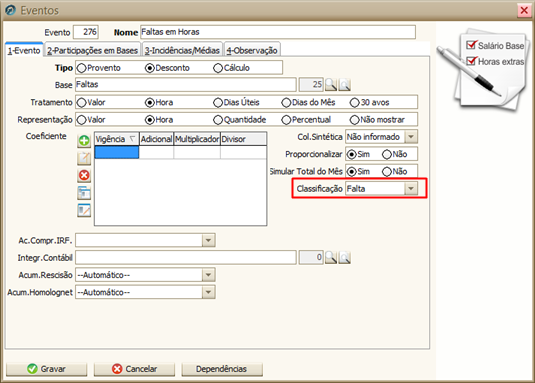Open Integr.Contábil search with first magnifier
535x383 pixels.
[331, 257]
